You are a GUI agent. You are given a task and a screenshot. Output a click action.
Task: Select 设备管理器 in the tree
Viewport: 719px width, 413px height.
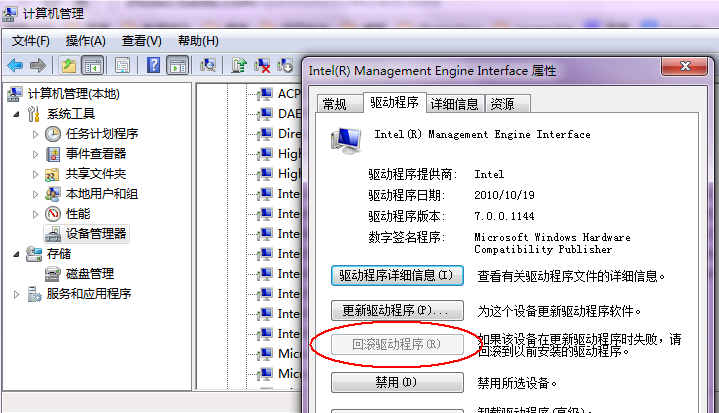(x=87, y=234)
